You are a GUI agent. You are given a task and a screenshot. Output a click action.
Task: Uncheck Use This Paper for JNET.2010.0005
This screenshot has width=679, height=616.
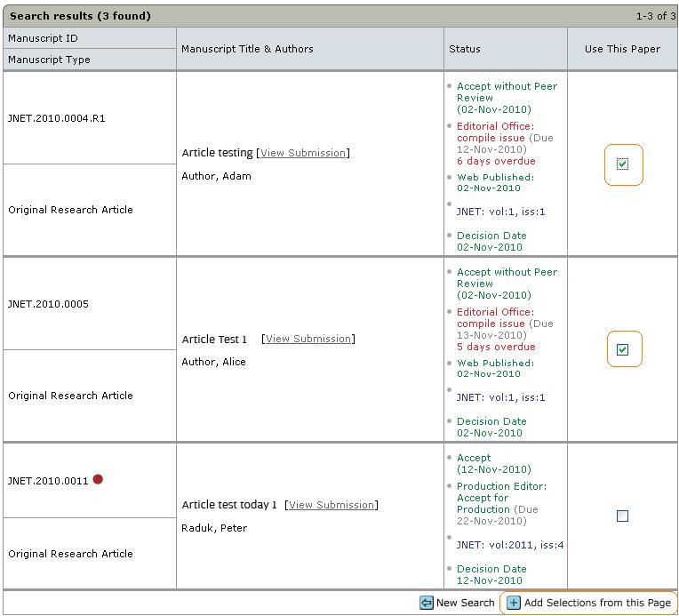(622, 349)
